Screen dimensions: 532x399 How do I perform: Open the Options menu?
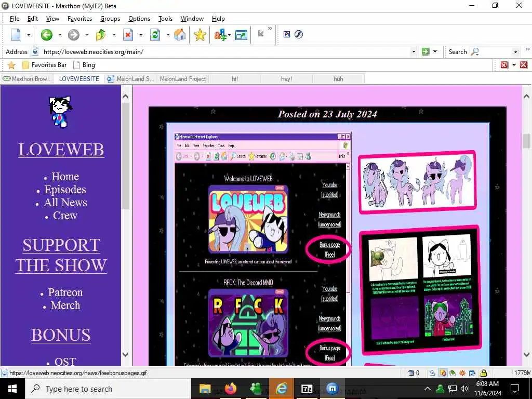[x=139, y=19]
